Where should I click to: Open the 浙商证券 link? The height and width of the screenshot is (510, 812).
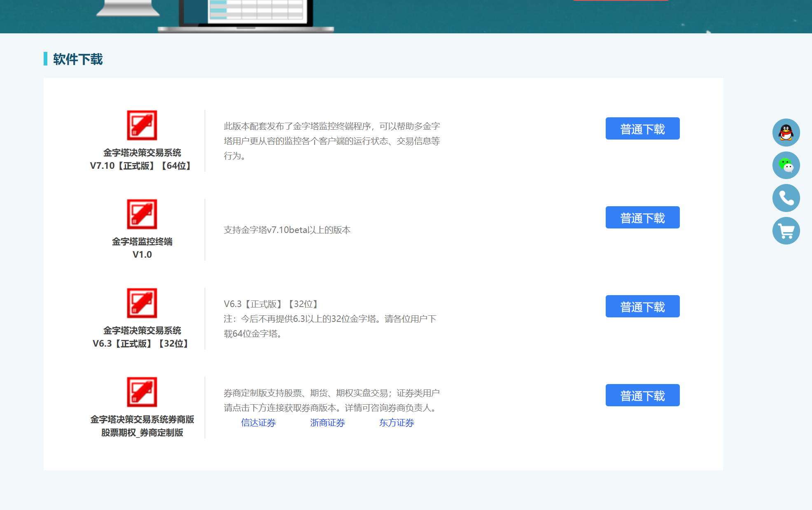click(327, 423)
